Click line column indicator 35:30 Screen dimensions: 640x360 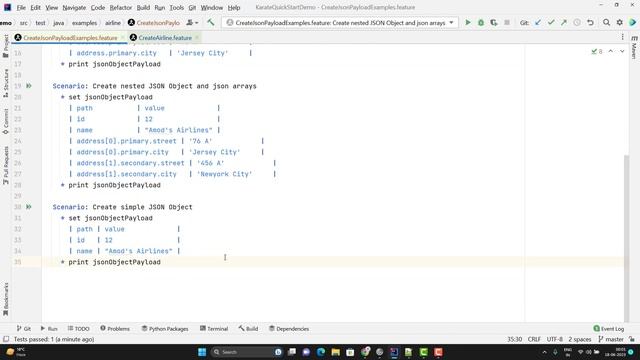tap(514, 339)
